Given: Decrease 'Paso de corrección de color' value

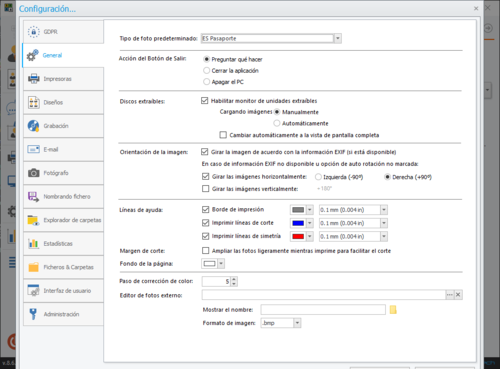Looking at the screenshot, I should (x=234, y=284).
